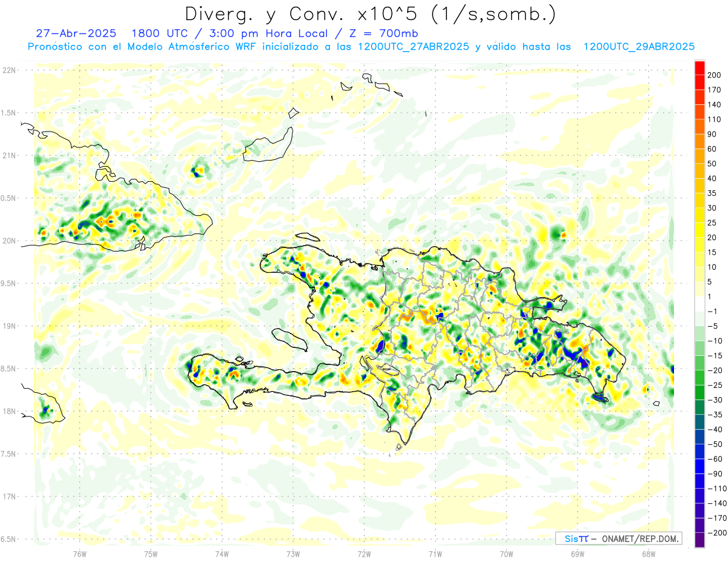Click the colorbar value 15
The height and width of the screenshot is (562, 728).
coord(712,252)
